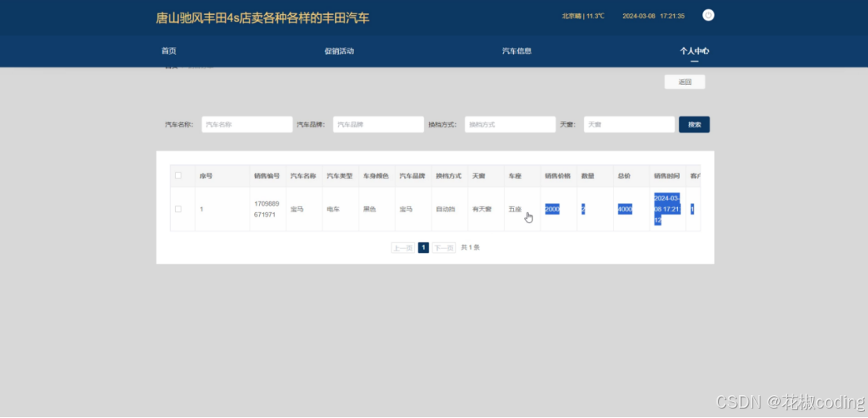Click the 黑色 cell
The height and width of the screenshot is (418, 868).
(x=370, y=210)
